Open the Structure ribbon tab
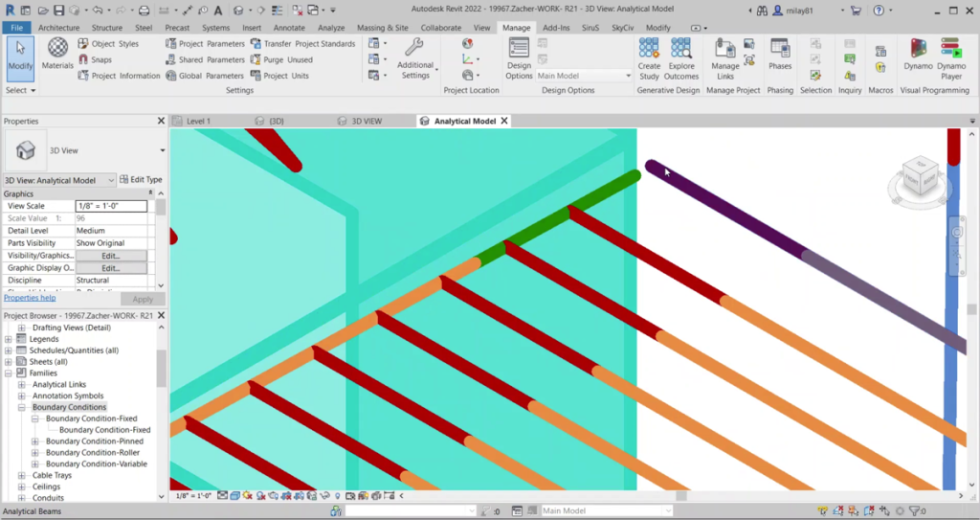980x520 pixels. (x=107, y=28)
